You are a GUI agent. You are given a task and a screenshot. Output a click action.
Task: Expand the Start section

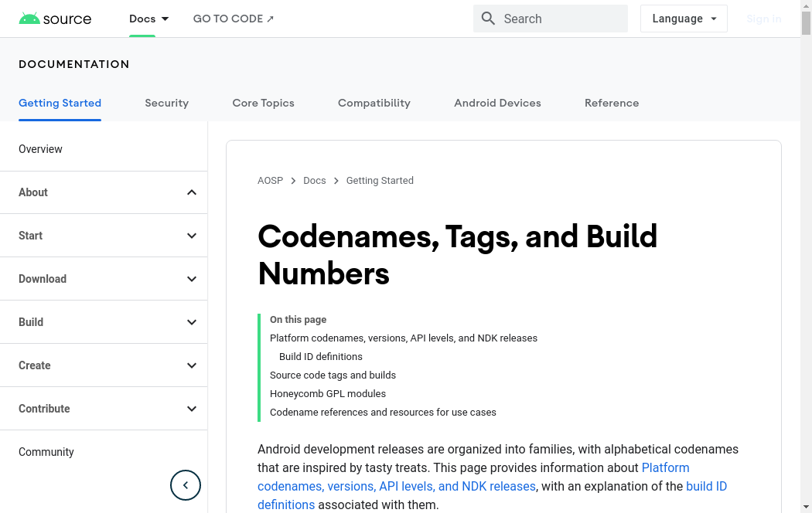point(192,236)
